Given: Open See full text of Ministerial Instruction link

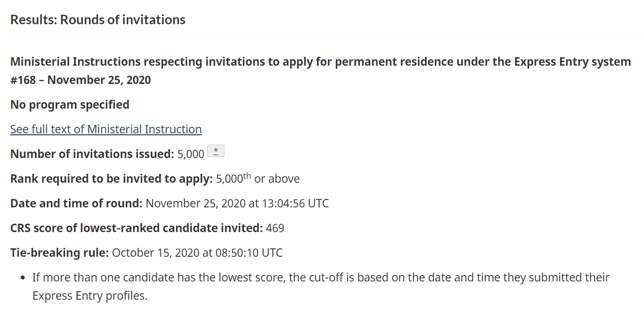Looking at the screenshot, I should point(106,129).
